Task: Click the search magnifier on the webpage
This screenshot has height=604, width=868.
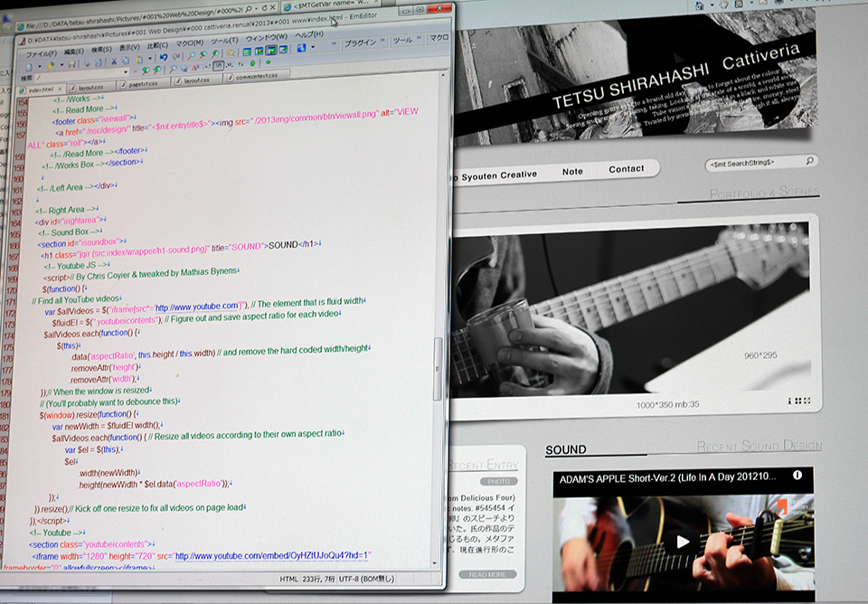Action: pyautogui.click(x=810, y=161)
